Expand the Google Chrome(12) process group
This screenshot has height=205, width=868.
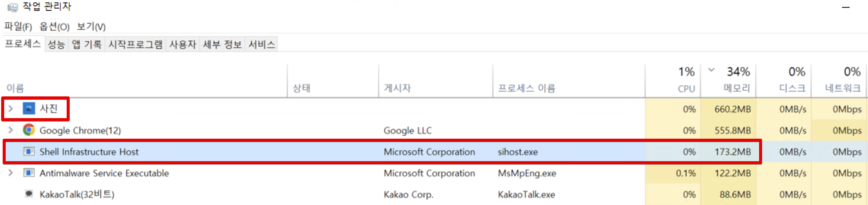[x=11, y=130]
